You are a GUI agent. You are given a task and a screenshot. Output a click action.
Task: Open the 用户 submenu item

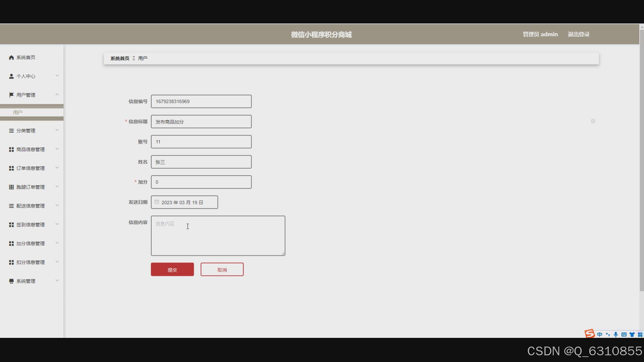pos(18,112)
